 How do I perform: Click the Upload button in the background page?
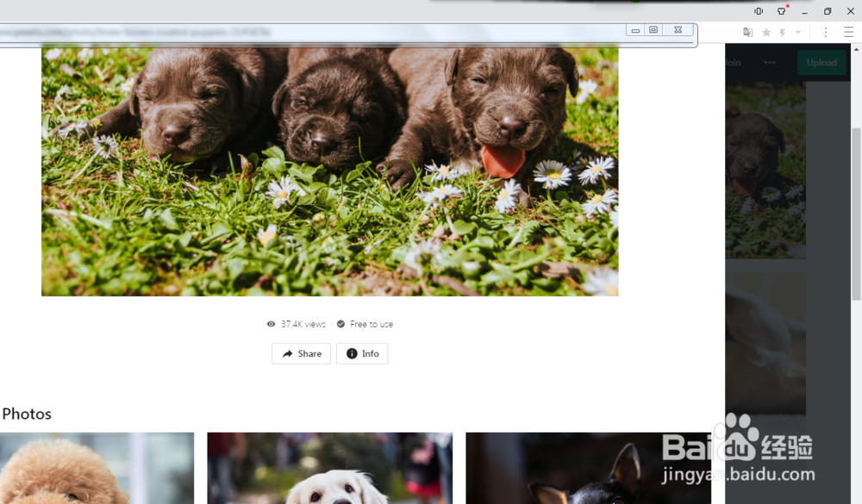coord(821,63)
